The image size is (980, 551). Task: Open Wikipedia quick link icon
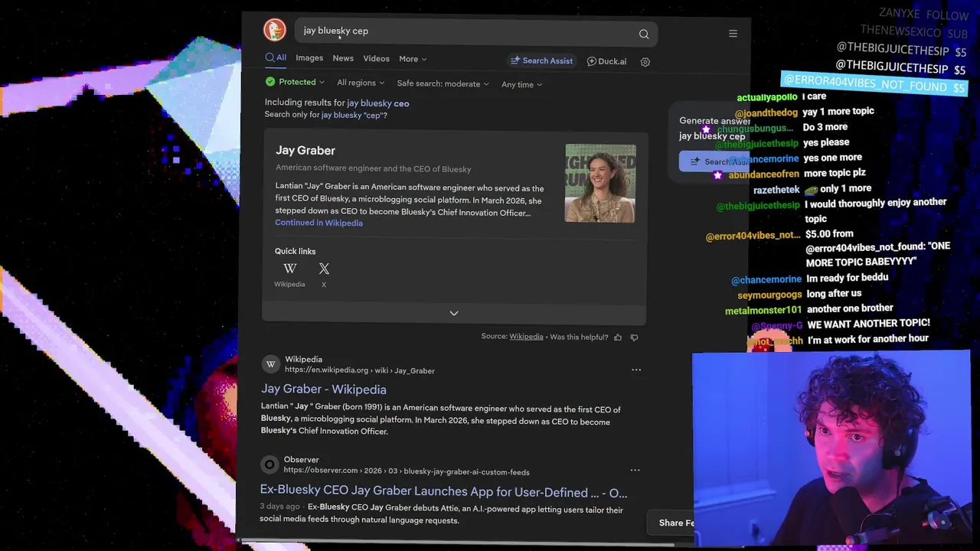tap(289, 269)
